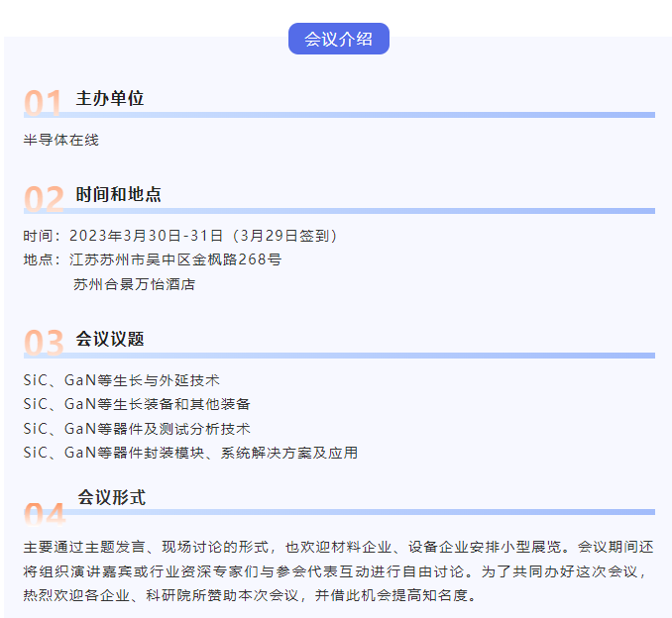The width and height of the screenshot is (672, 618).
Task: Click the 04 section number graphic
Action: [45, 512]
